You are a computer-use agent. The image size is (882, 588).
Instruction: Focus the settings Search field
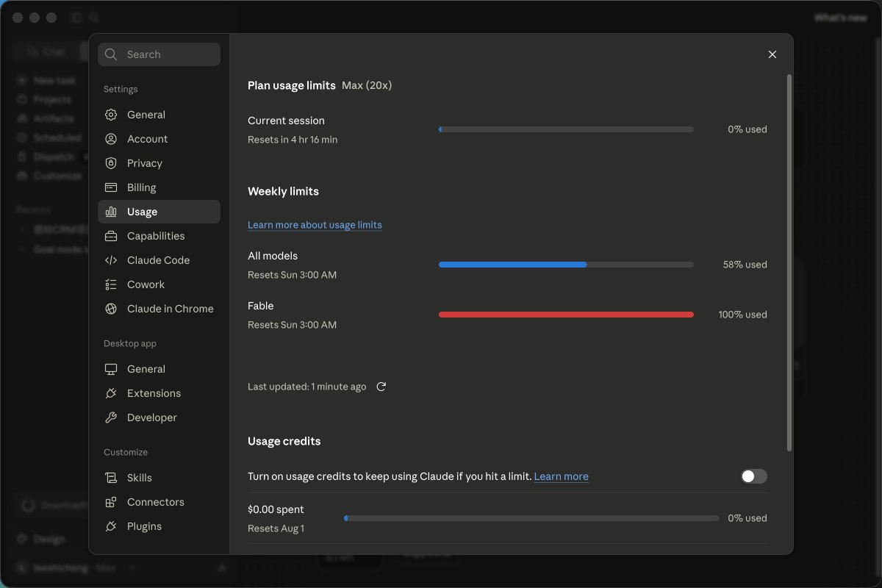pyautogui.click(x=159, y=54)
